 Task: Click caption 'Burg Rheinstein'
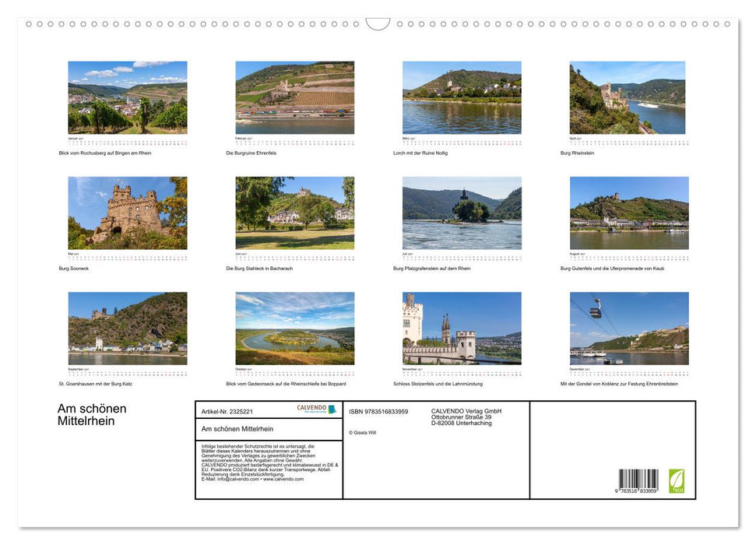pyautogui.click(x=577, y=153)
